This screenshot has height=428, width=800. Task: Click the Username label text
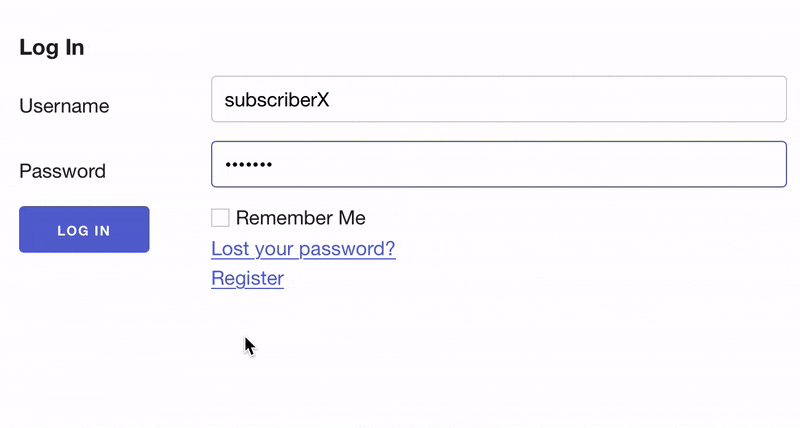(64, 106)
